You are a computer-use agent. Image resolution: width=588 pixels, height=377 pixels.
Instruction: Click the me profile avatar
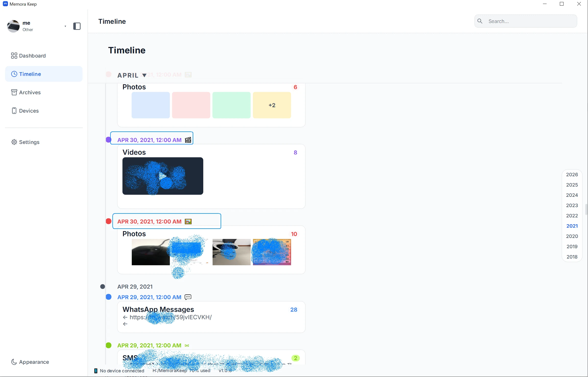click(x=13, y=26)
